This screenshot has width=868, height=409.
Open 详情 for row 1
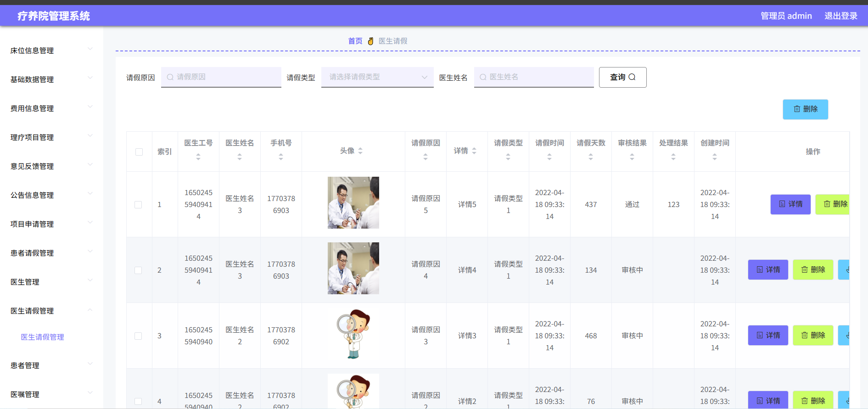click(x=790, y=204)
